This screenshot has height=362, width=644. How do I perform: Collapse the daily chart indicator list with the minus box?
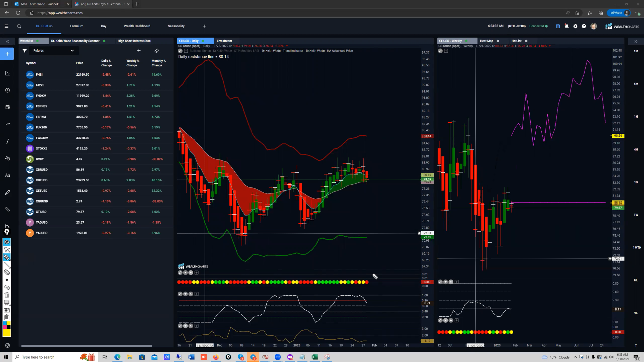point(186,51)
